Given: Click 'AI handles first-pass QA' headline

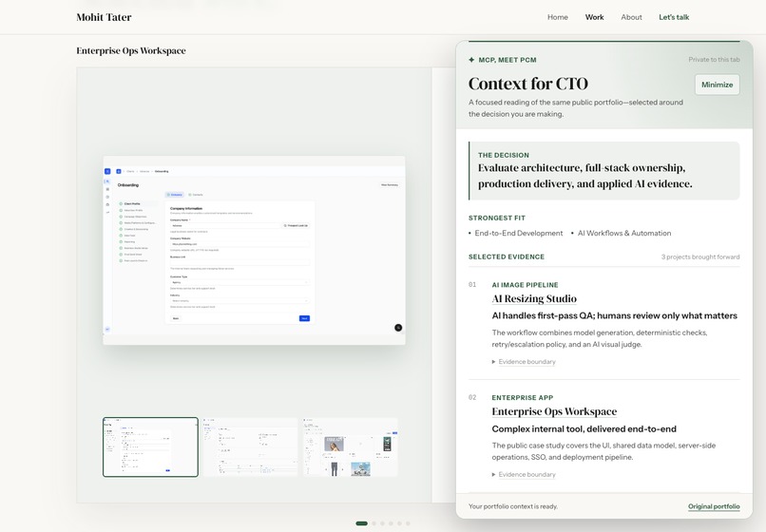Looking at the screenshot, I should (615, 316).
